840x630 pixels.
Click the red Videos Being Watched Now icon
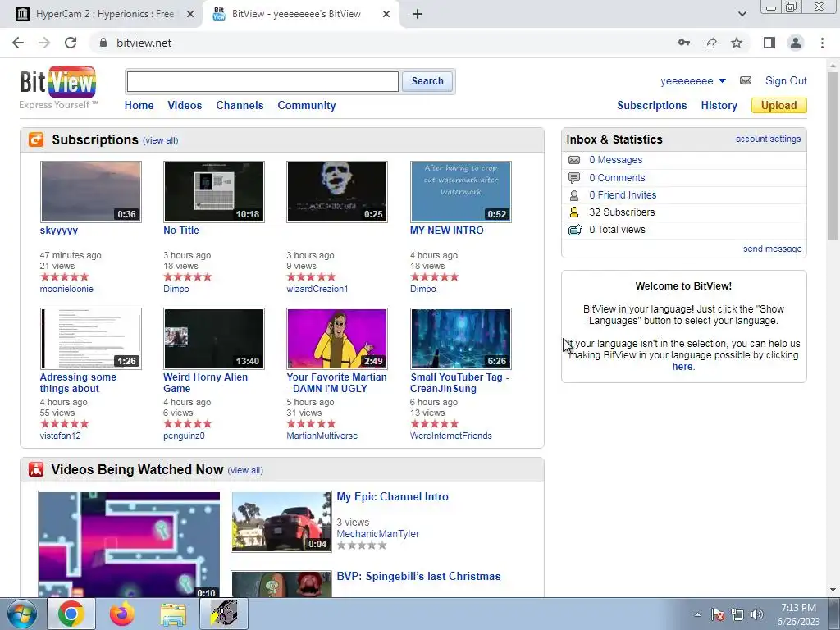tap(36, 469)
